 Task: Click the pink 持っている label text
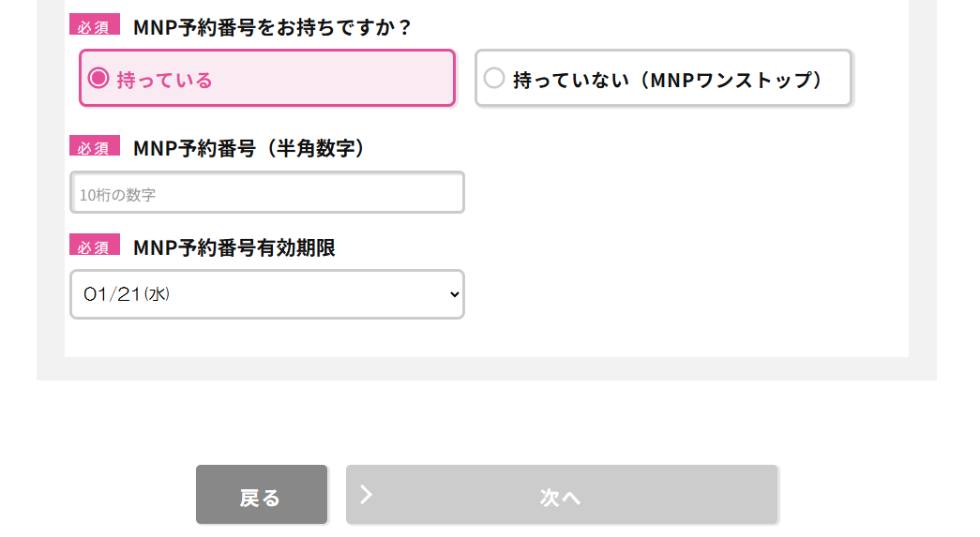tap(165, 81)
